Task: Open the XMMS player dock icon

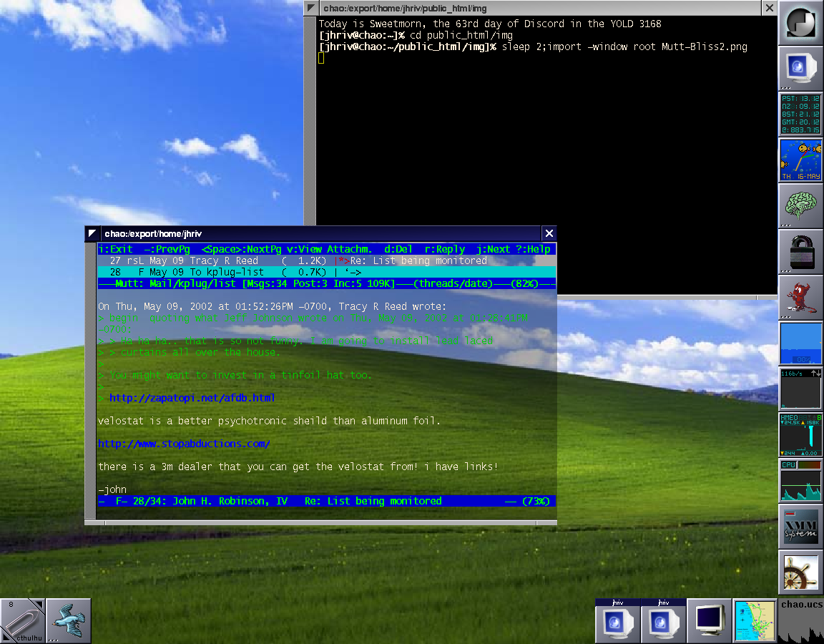Action: point(800,526)
